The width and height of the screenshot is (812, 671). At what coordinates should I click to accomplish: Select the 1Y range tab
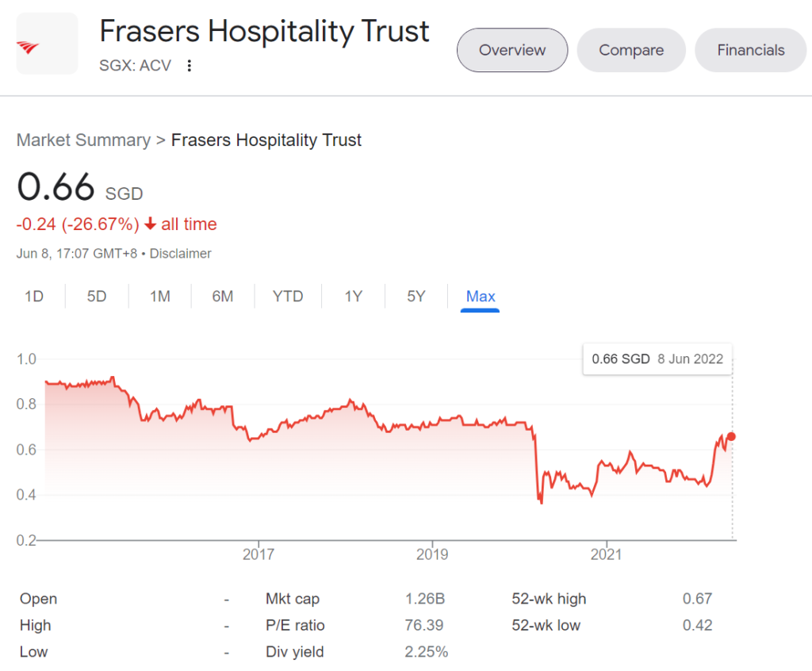click(x=353, y=297)
